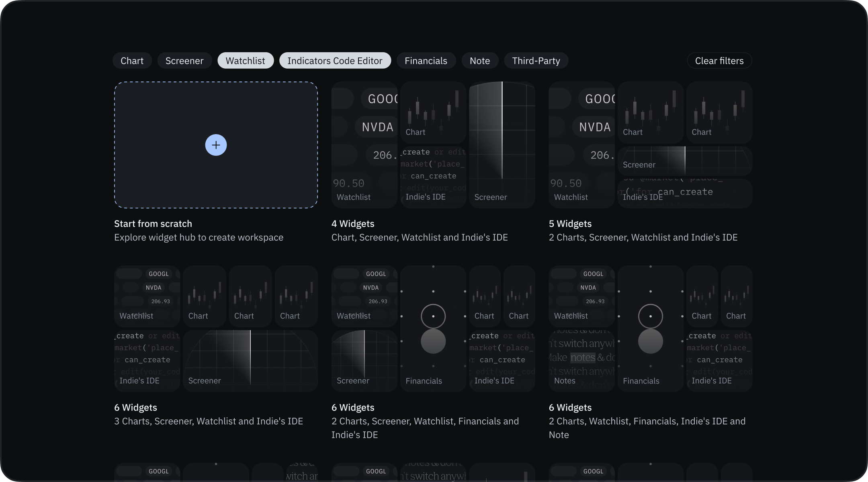Click Notes tile in six-widget template
Image resolution: width=868 pixels, height=482 pixels.
(581, 361)
